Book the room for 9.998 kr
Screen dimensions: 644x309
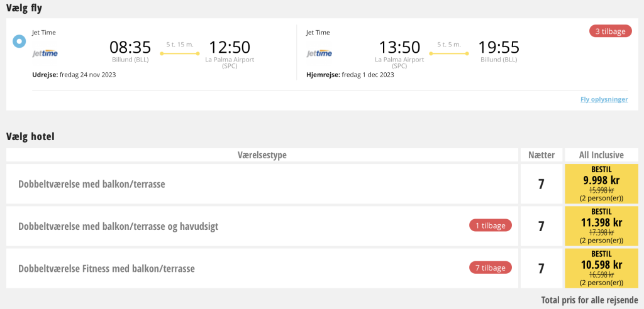tap(601, 184)
